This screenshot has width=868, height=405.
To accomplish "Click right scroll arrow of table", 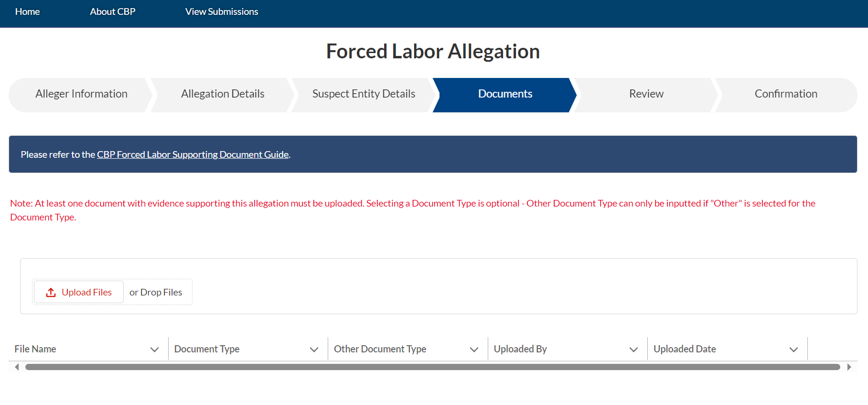I will tap(849, 367).
